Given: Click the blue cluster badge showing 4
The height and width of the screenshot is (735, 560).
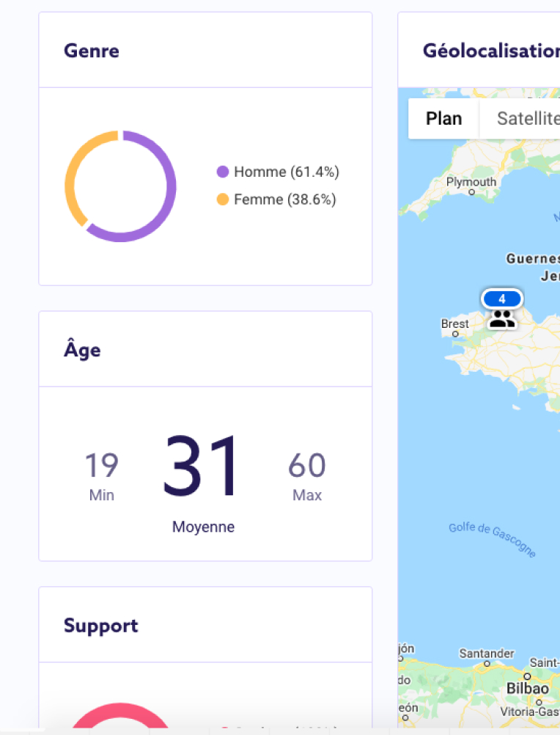Looking at the screenshot, I should tap(502, 299).
